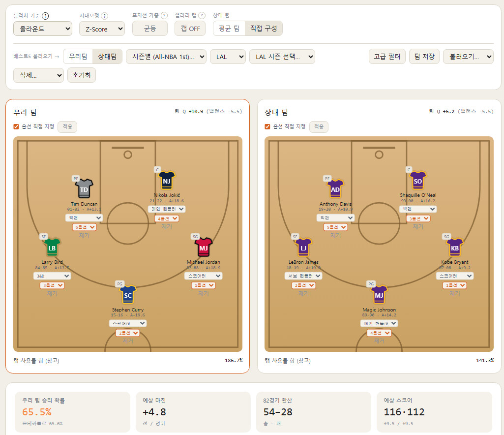Open Shaquille O'Neal's 빅맨 role dropdown

point(418,209)
